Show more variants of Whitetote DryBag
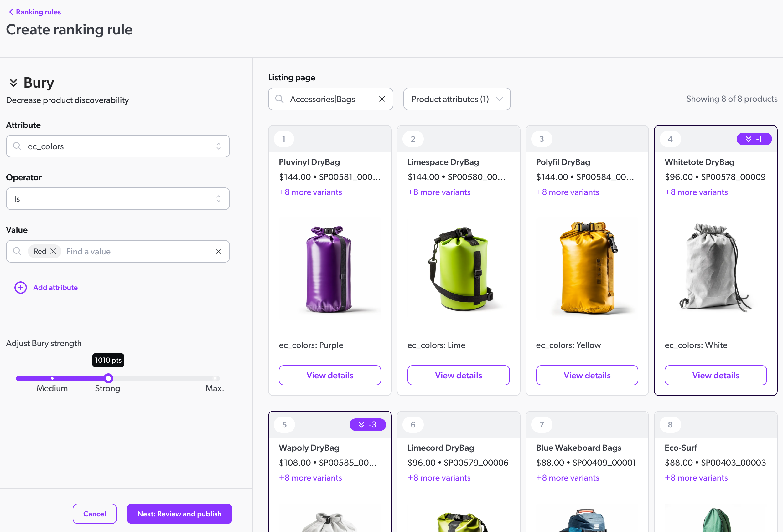 point(696,192)
